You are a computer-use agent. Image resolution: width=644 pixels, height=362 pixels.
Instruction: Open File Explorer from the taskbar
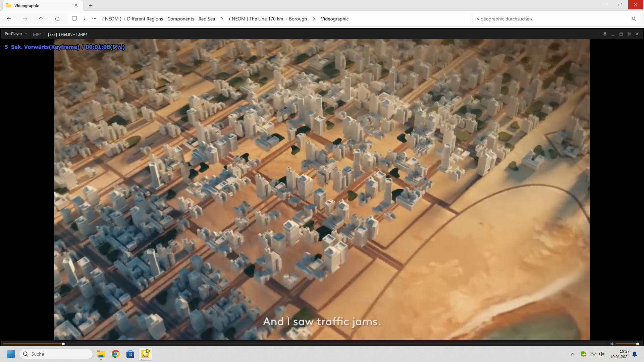tap(101, 354)
